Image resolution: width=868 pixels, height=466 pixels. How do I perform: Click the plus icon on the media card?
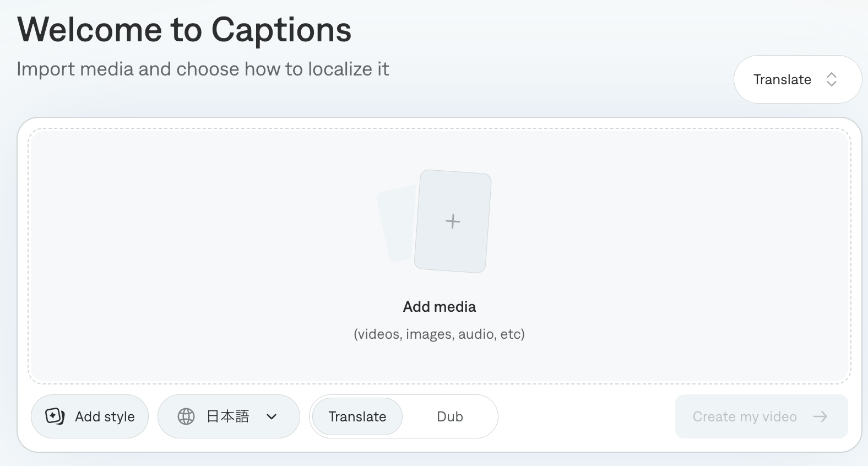[453, 221]
